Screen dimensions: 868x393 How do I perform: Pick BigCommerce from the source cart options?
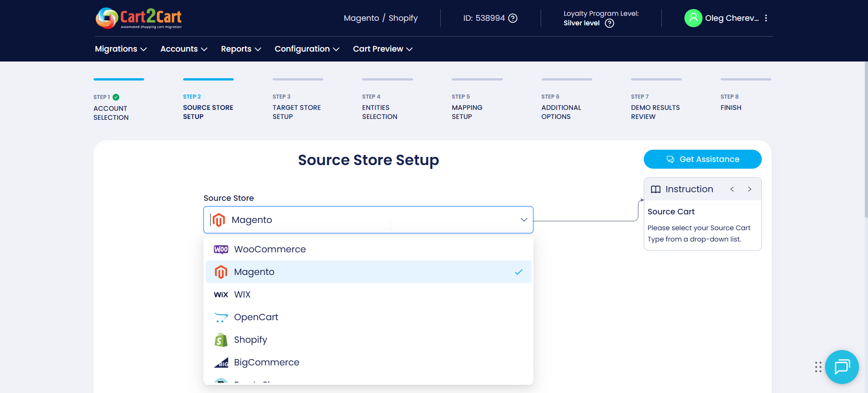[x=266, y=362]
